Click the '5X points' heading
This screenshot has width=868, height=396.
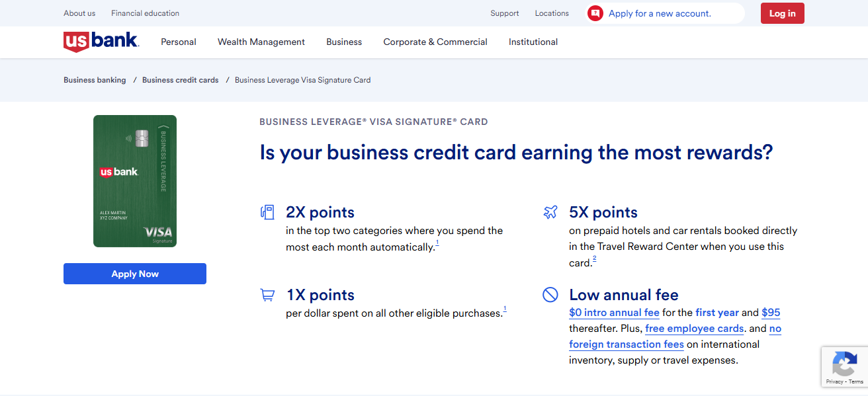tap(603, 212)
